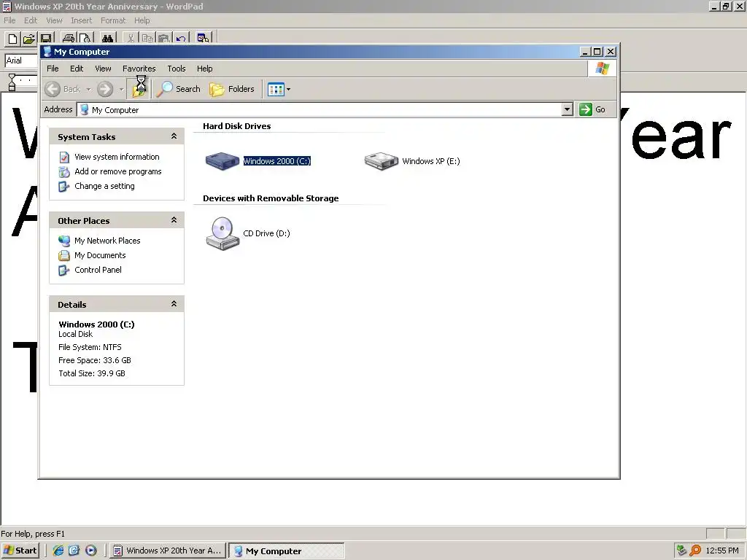Switch to the WordPad taskbar button

click(167, 551)
